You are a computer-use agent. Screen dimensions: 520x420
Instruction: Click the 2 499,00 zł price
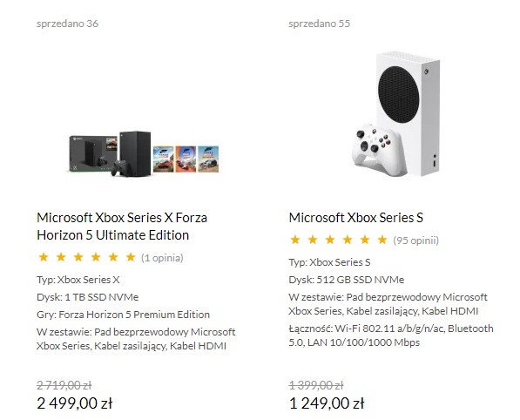tap(75, 403)
